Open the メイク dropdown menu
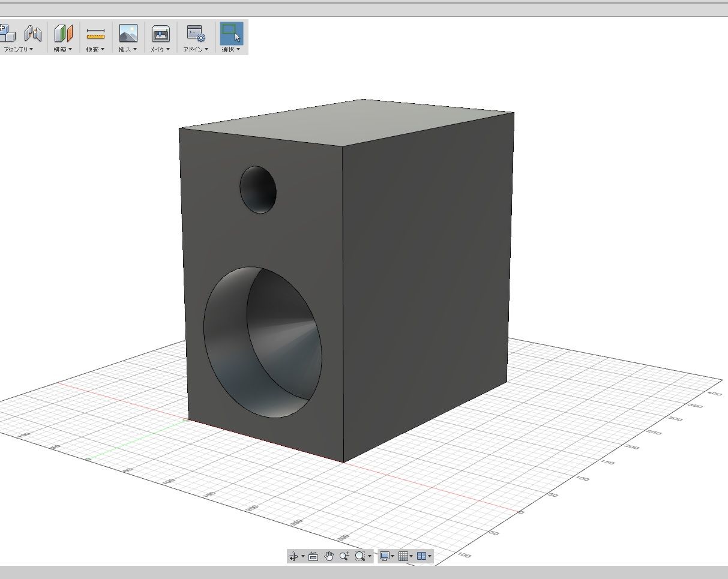Viewport: 728px width, 579px height. coord(160,50)
